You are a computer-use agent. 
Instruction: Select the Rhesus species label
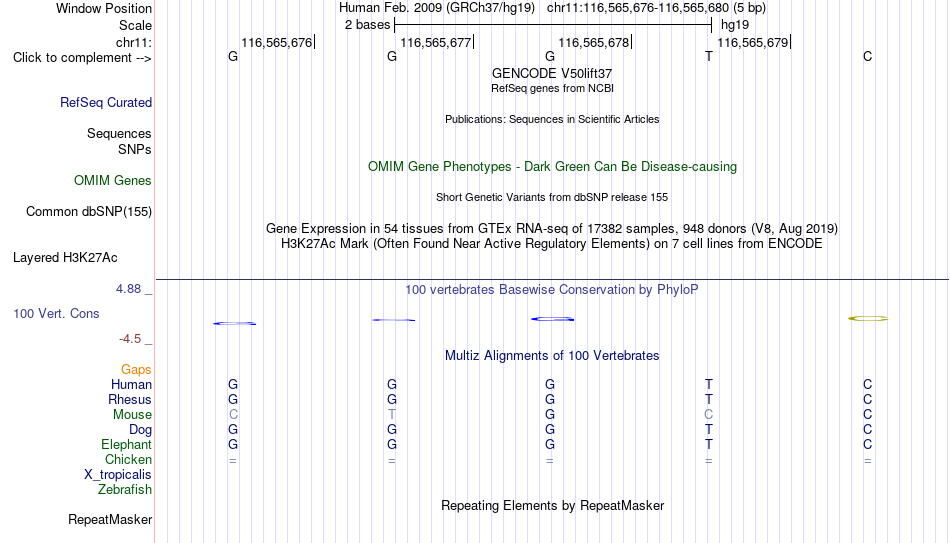coord(130,400)
